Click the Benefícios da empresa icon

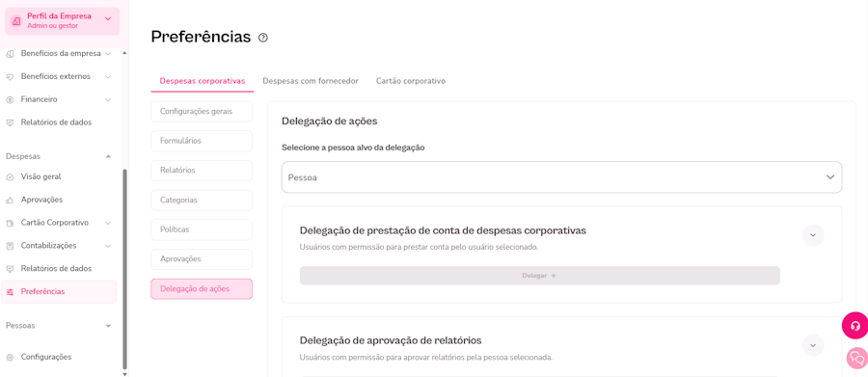[10, 54]
